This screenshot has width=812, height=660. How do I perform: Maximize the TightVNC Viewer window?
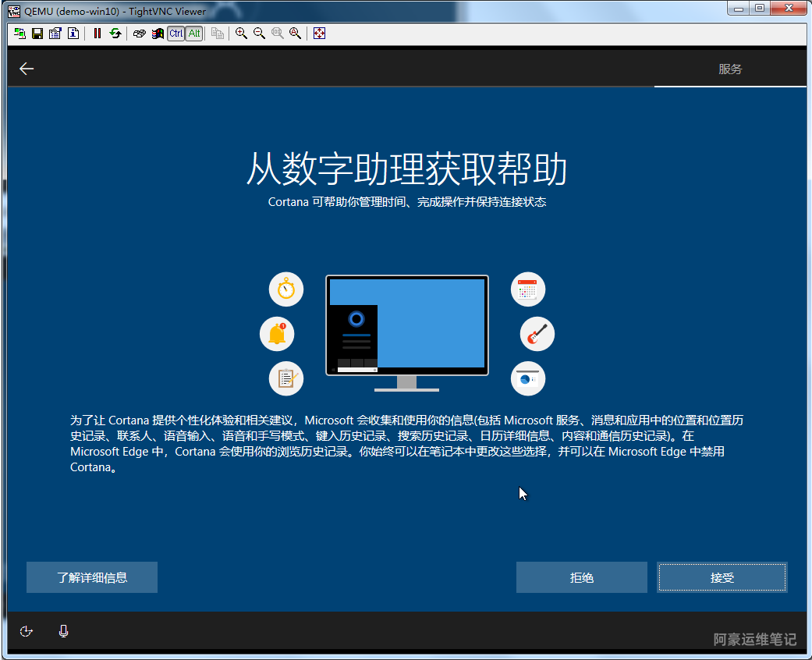point(760,9)
